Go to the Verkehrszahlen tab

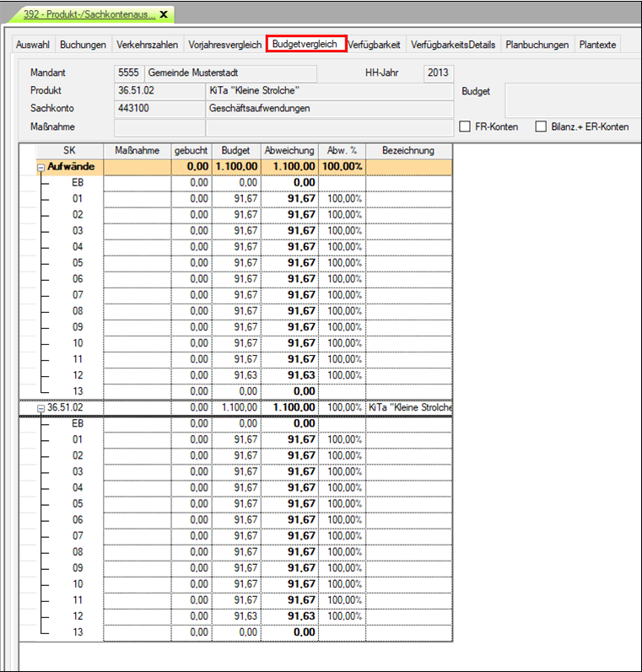[x=148, y=45]
